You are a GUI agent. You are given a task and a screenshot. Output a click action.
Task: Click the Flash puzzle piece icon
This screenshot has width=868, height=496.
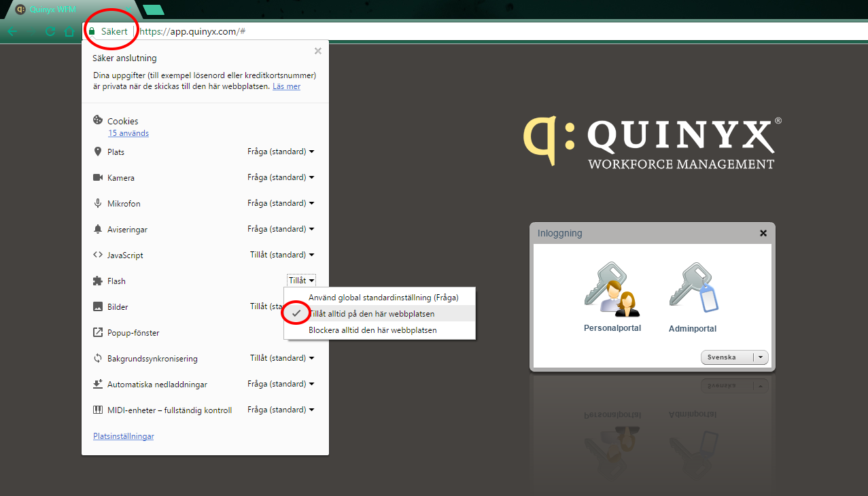[98, 281]
